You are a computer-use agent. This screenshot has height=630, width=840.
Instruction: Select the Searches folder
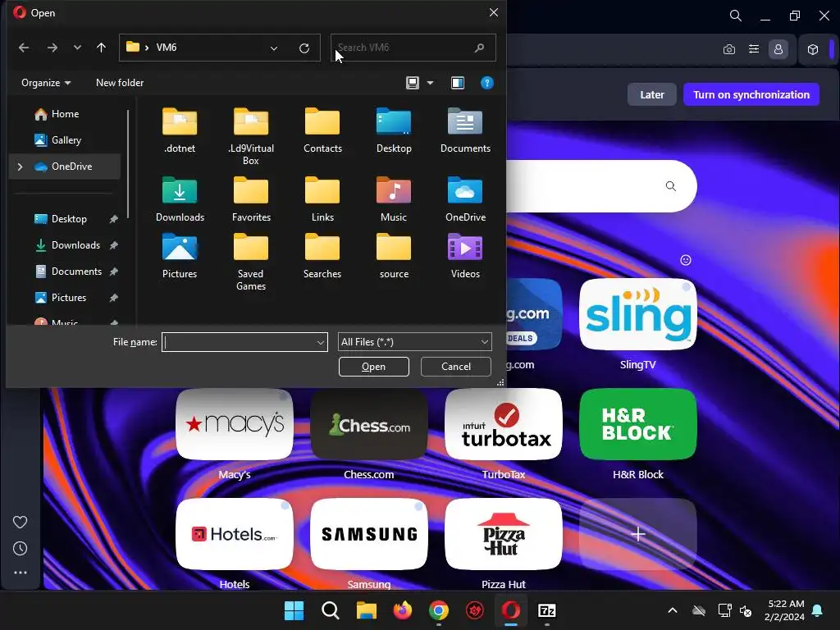[x=322, y=256]
